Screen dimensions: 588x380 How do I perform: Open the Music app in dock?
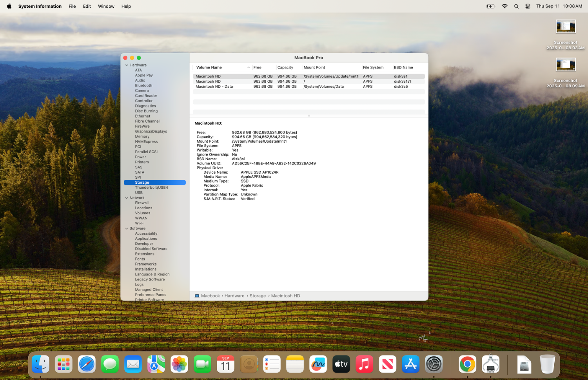[364, 364]
